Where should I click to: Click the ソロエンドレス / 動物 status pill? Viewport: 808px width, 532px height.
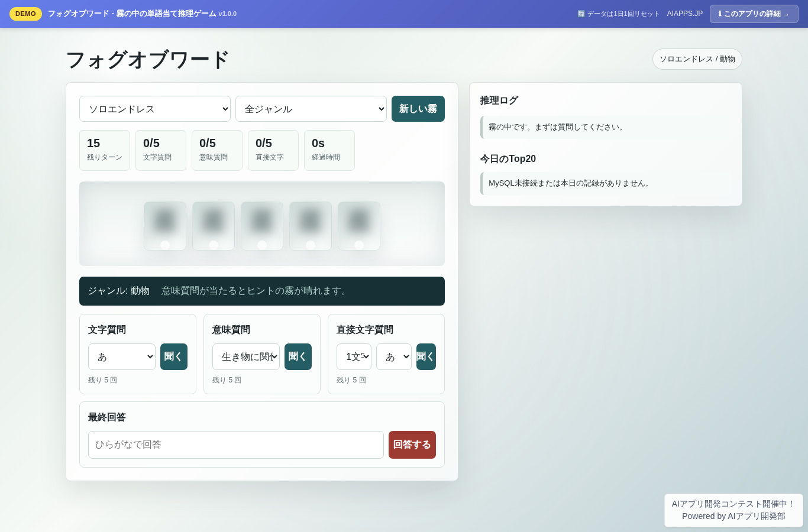697,59
